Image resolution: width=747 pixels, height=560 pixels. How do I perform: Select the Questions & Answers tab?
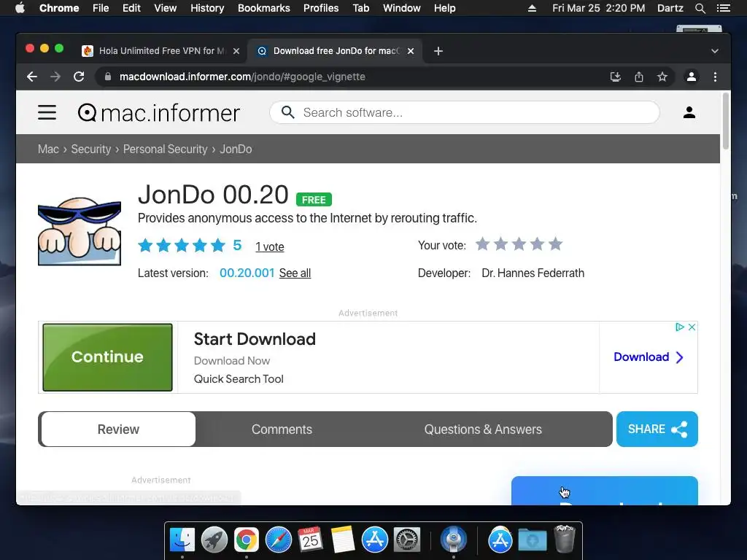(483, 429)
